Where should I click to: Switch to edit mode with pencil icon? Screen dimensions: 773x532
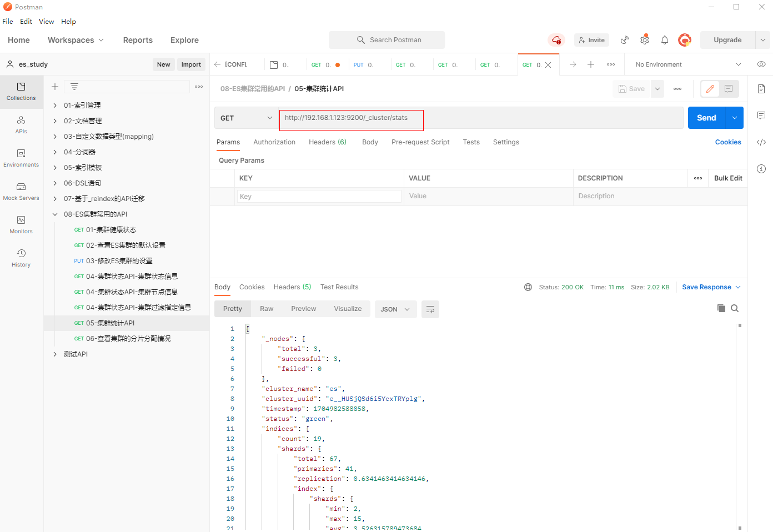pos(710,89)
